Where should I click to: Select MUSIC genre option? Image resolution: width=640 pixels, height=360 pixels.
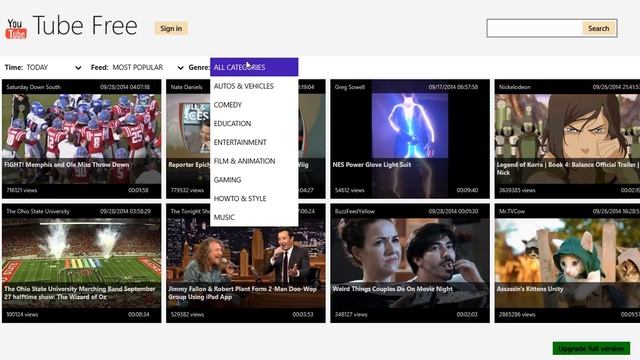click(x=254, y=217)
